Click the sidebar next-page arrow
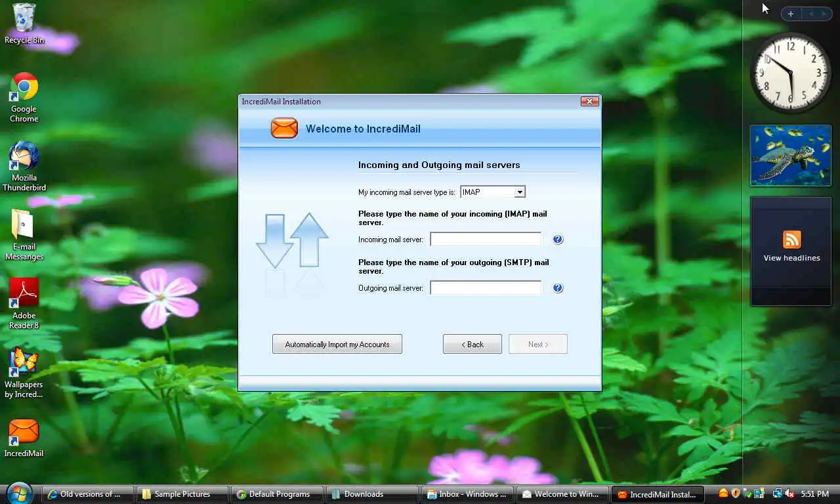 click(x=824, y=14)
